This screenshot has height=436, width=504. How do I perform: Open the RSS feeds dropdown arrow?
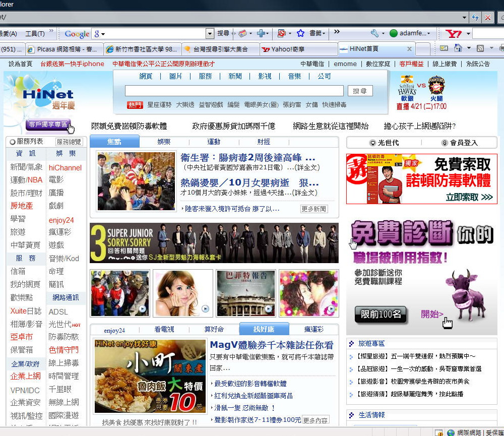tap(491, 48)
